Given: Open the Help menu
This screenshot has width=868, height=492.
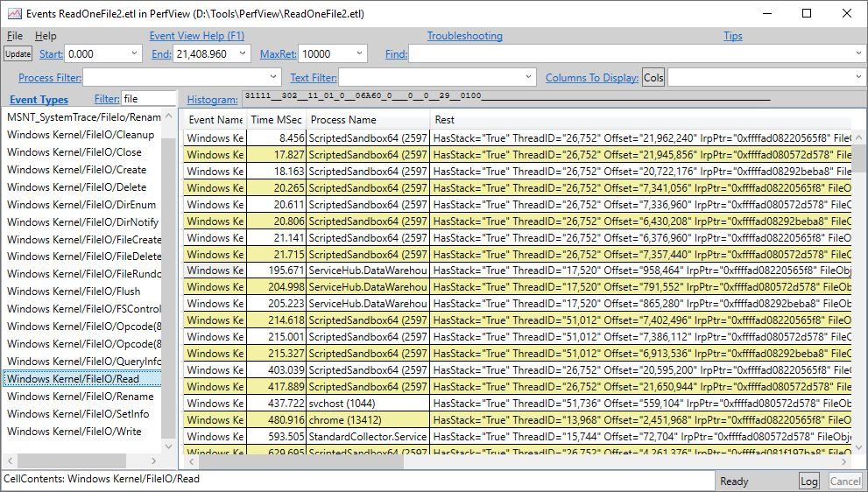Looking at the screenshot, I should click(x=46, y=35).
